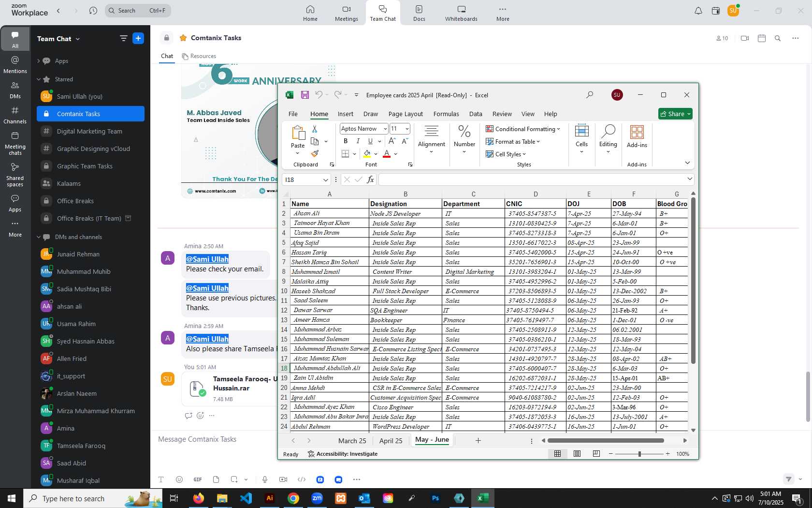
Task: Toggle chat filter icon in Team Chat
Action: point(124,38)
